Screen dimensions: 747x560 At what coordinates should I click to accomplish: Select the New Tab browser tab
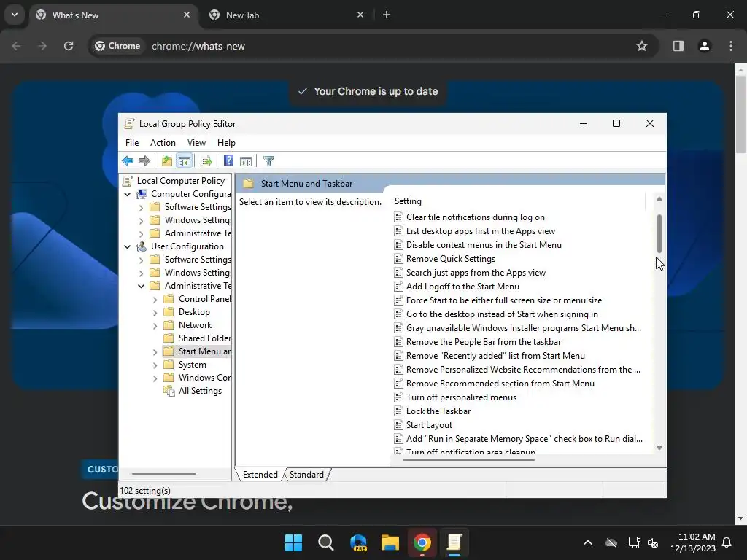click(287, 15)
